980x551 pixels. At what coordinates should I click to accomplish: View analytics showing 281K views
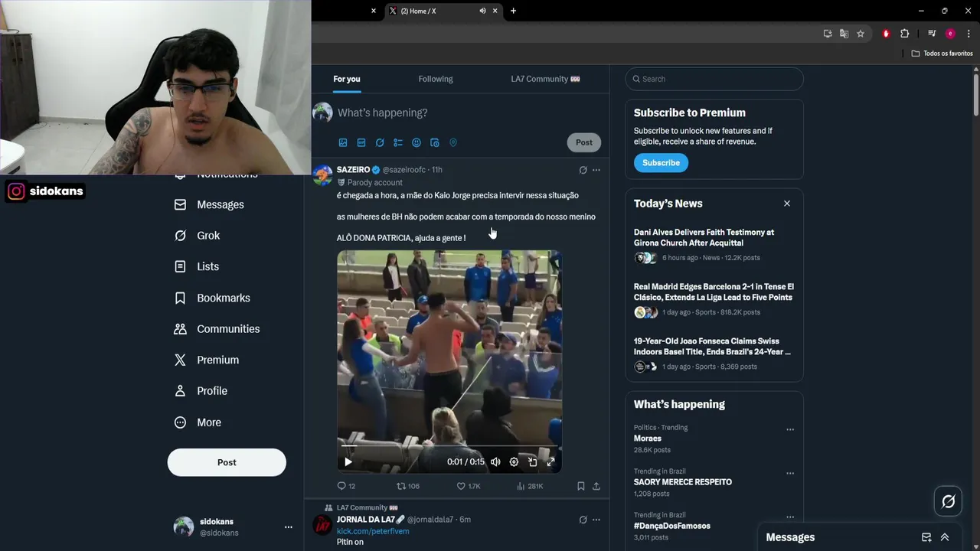(x=530, y=486)
